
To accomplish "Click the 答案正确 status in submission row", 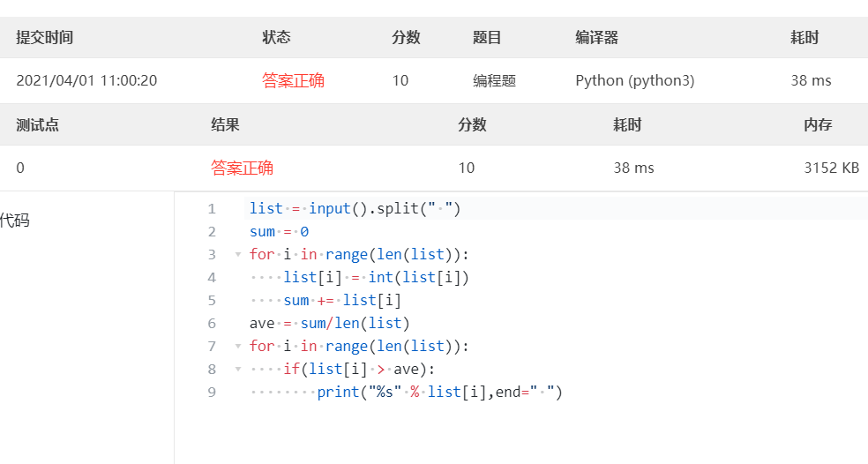I will pyautogui.click(x=294, y=81).
